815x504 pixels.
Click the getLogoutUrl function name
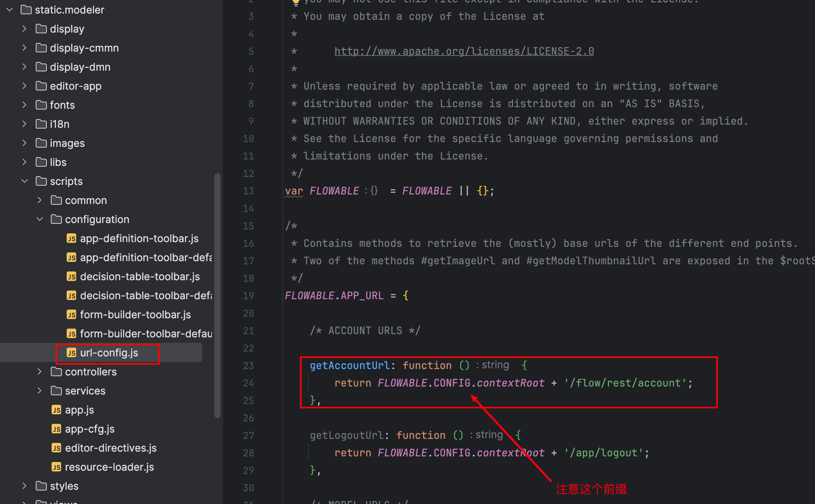click(346, 435)
